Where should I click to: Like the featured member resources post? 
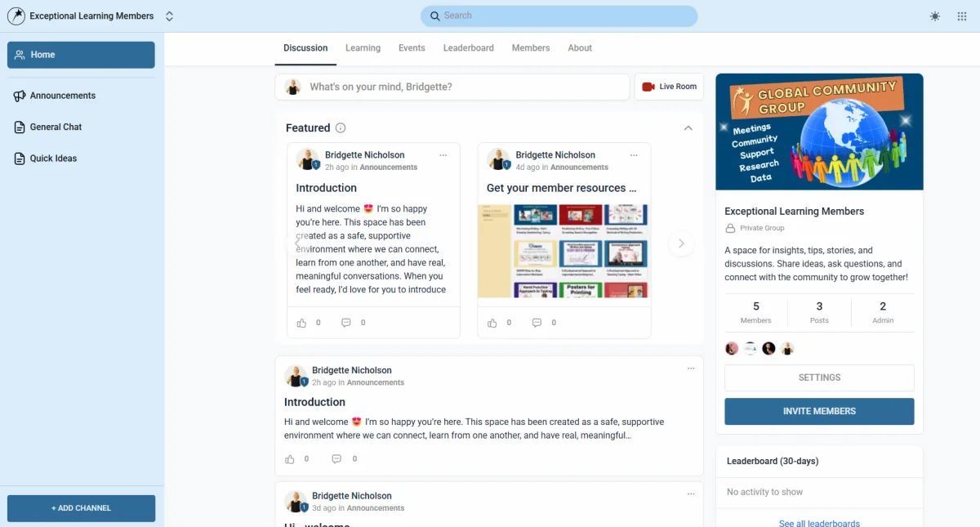(x=492, y=323)
